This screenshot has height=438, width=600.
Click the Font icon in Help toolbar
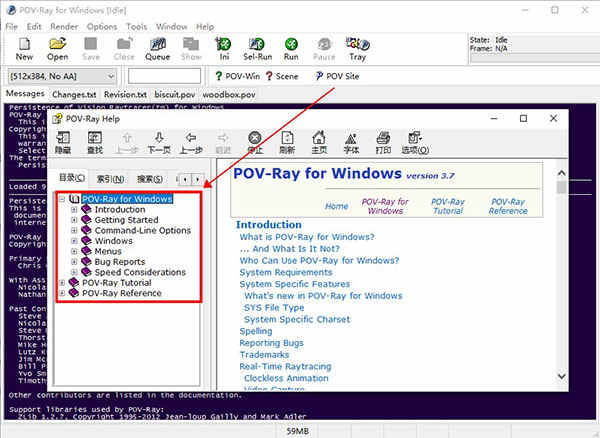point(351,142)
